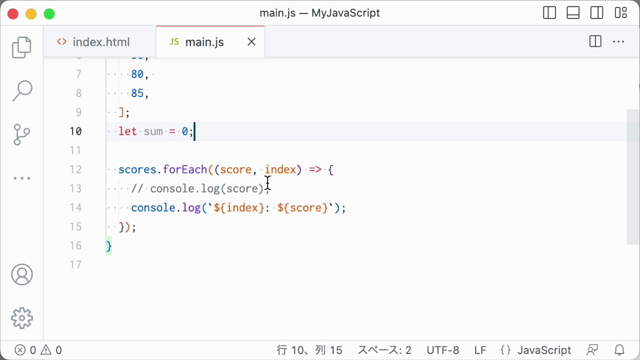The height and width of the screenshot is (360, 640).
Task: Open notifications bell in status bar
Action: (619, 350)
